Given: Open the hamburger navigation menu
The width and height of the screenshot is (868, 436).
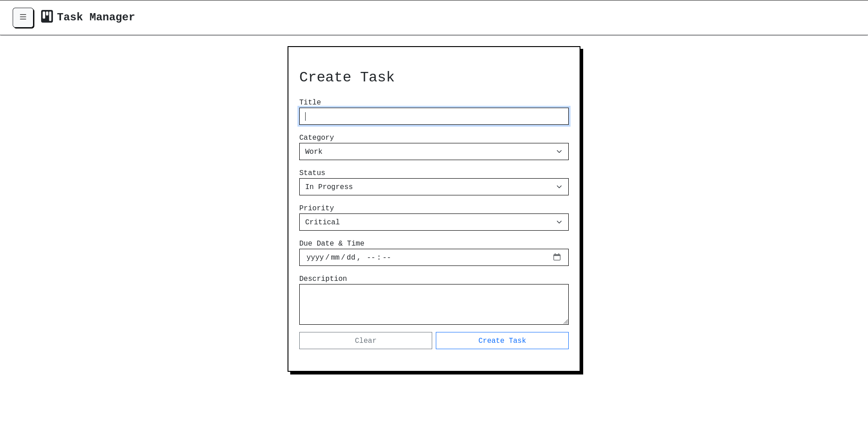Looking at the screenshot, I should pyautogui.click(x=23, y=17).
